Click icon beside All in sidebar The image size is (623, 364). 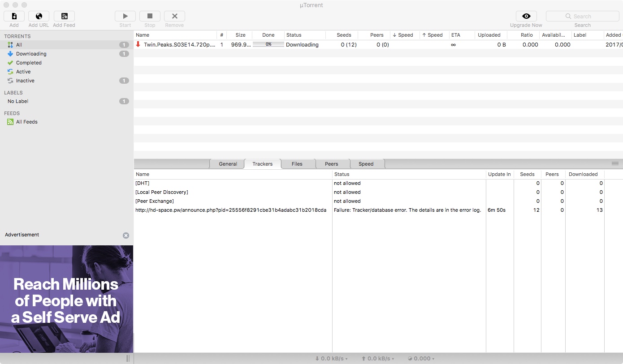pyautogui.click(x=10, y=45)
